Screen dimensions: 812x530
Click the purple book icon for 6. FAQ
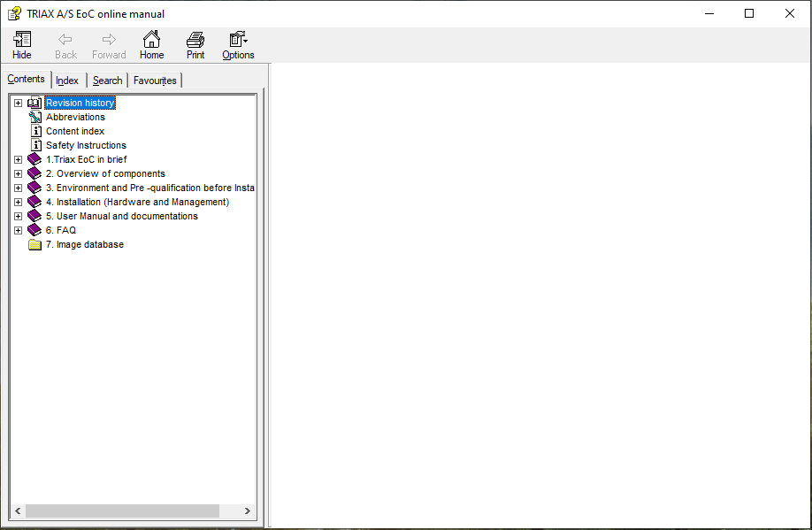pos(34,230)
